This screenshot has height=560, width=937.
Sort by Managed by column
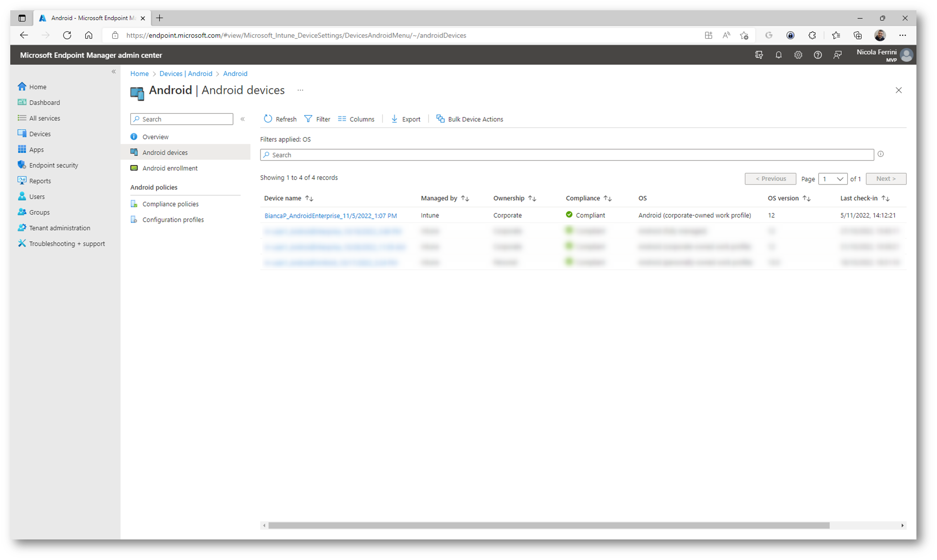(445, 198)
